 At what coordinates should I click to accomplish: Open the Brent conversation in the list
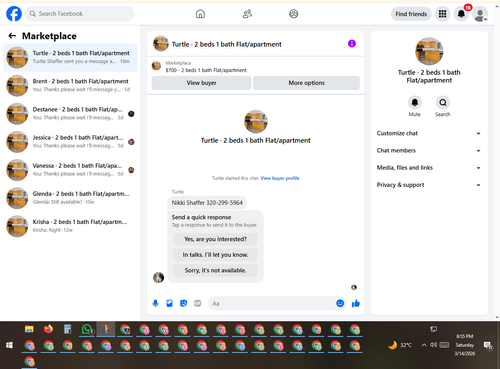(70, 85)
